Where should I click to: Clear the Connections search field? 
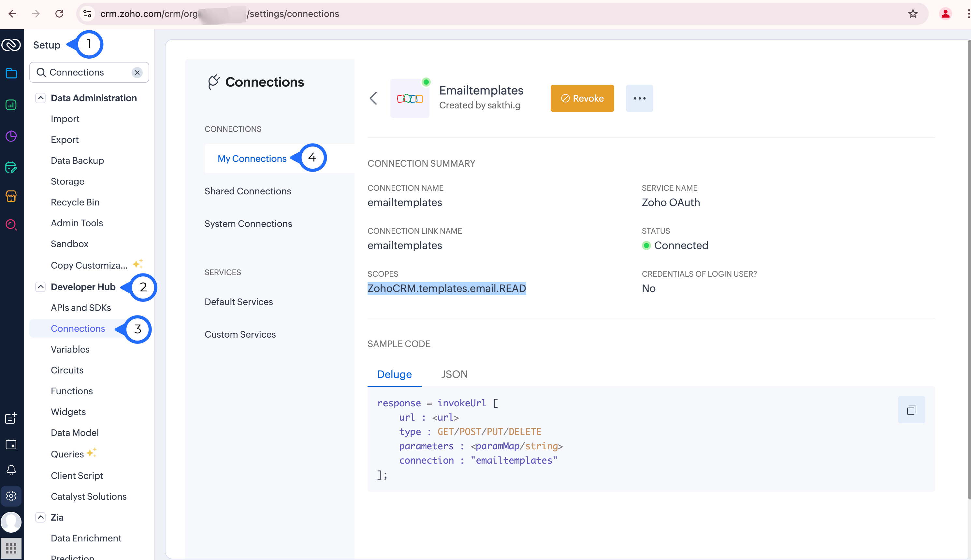pyautogui.click(x=138, y=72)
